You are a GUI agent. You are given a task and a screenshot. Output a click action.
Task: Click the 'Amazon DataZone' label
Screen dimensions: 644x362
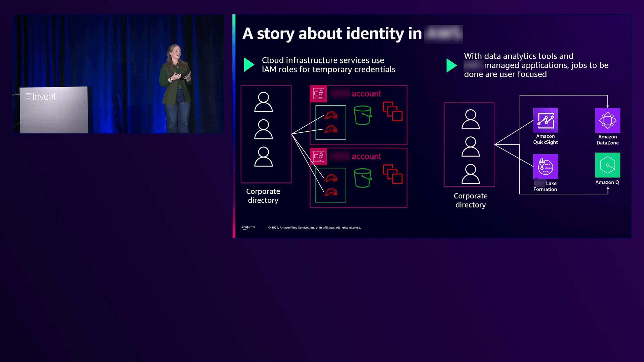(x=607, y=140)
